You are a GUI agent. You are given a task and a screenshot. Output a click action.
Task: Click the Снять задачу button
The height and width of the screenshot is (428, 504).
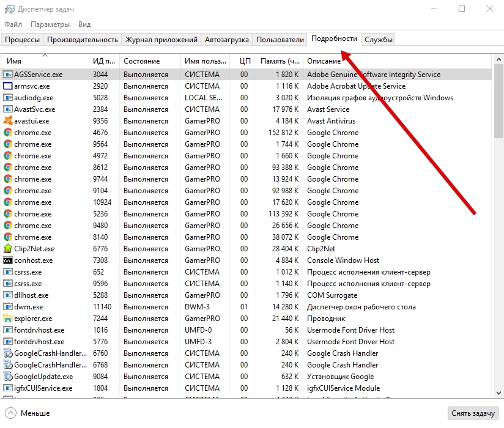click(x=473, y=413)
